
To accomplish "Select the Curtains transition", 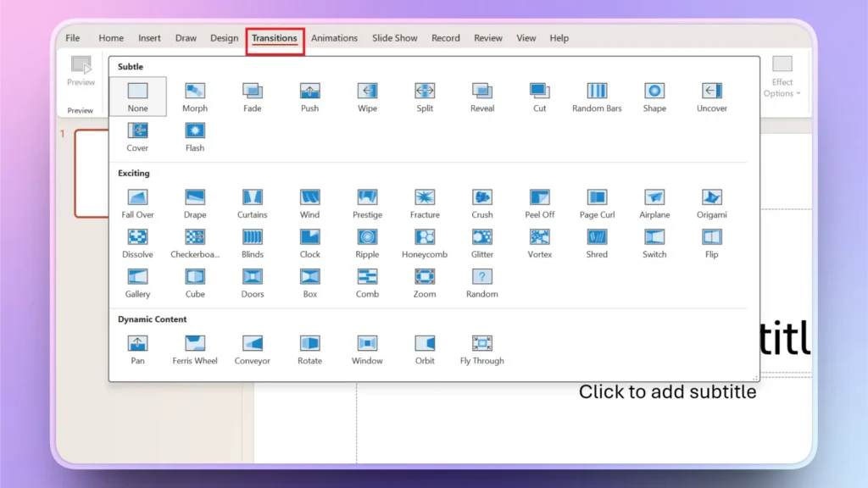I will tap(253, 203).
